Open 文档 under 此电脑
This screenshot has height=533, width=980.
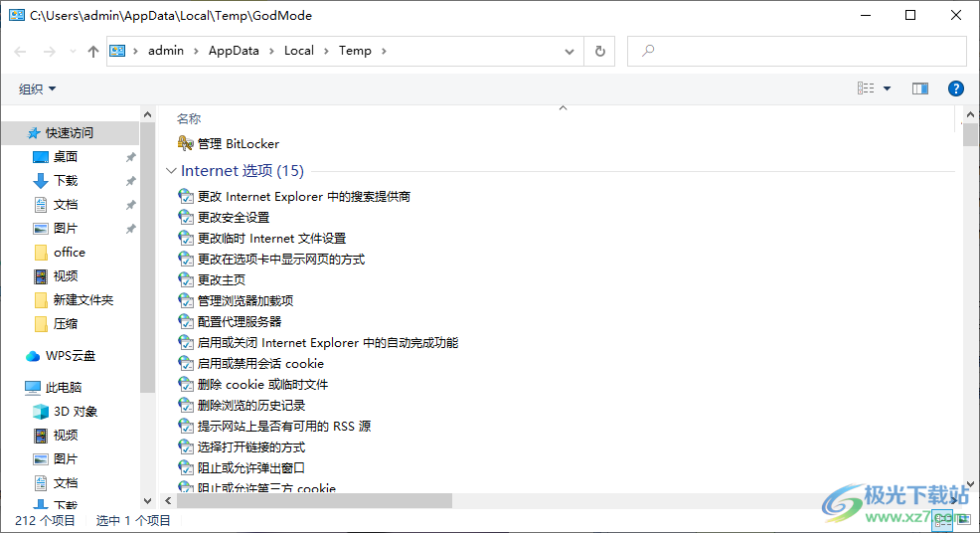click(66, 482)
